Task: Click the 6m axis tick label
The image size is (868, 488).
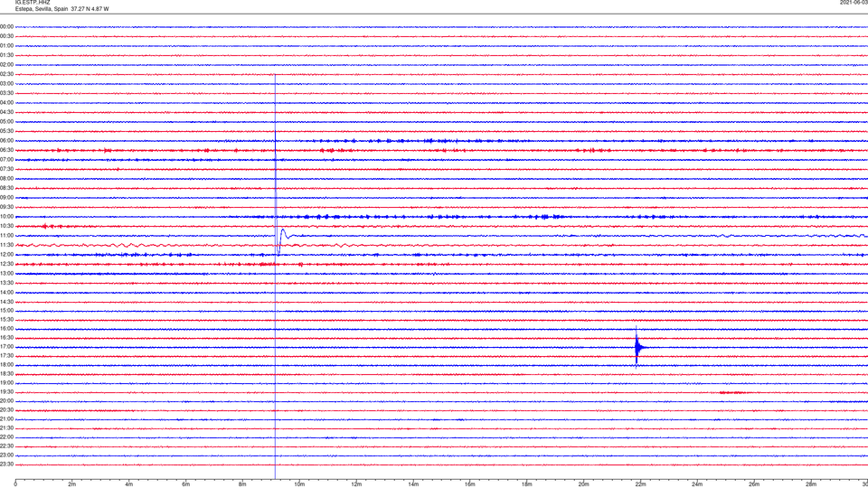Action: [x=186, y=484]
